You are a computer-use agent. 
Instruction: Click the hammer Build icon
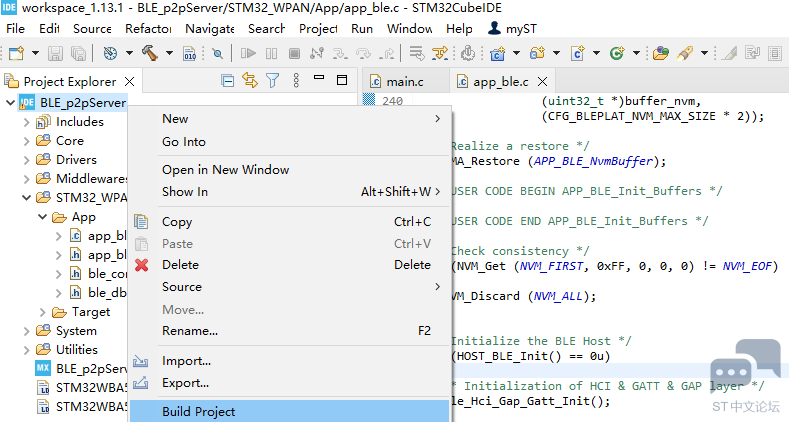coord(149,53)
